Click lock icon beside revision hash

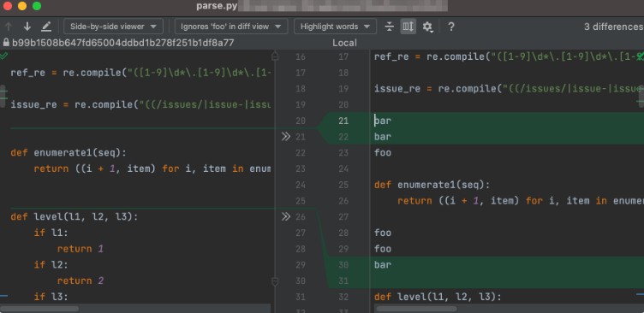coord(6,43)
